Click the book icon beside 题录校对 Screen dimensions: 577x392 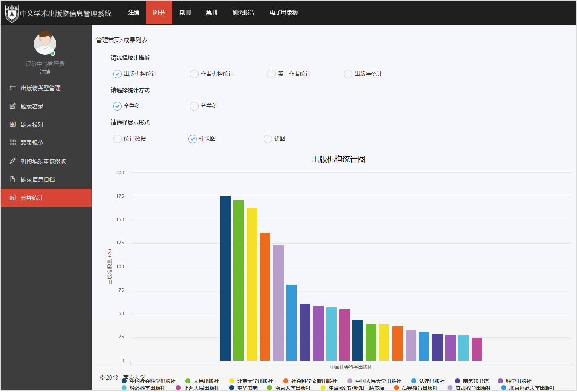(13, 125)
